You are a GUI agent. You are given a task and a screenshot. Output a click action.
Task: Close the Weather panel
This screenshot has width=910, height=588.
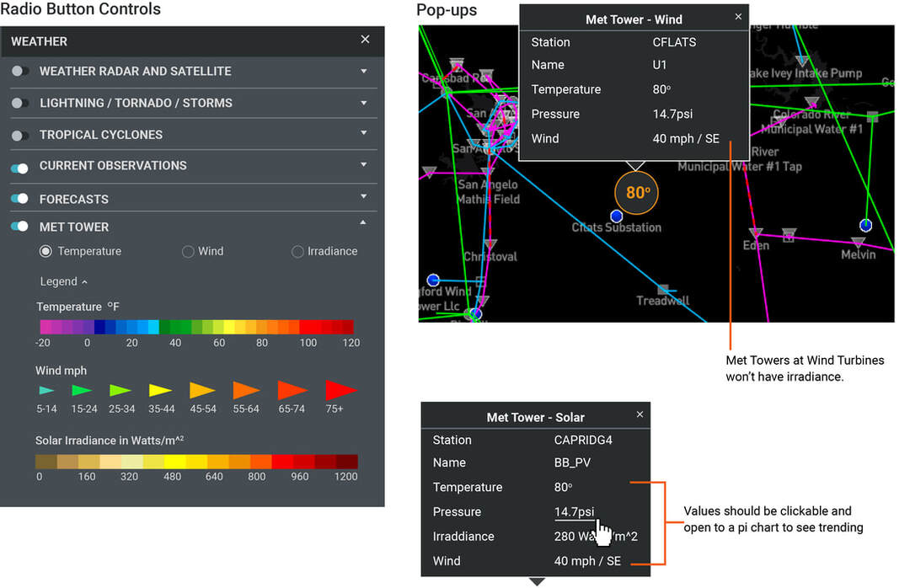point(365,40)
